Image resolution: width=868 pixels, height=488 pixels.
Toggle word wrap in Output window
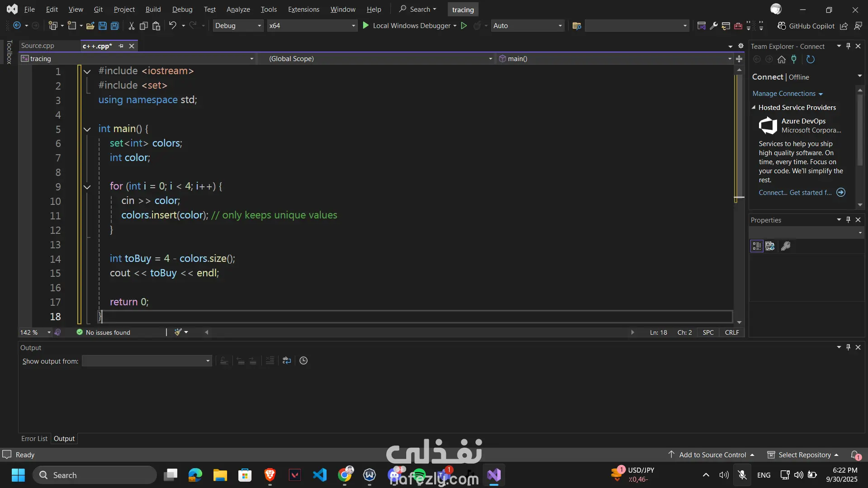[287, 360]
